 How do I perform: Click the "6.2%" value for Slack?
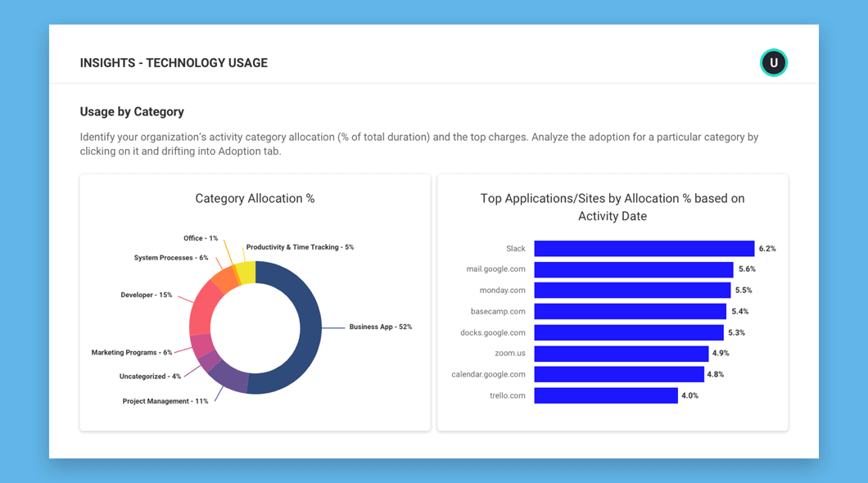point(767,249)
